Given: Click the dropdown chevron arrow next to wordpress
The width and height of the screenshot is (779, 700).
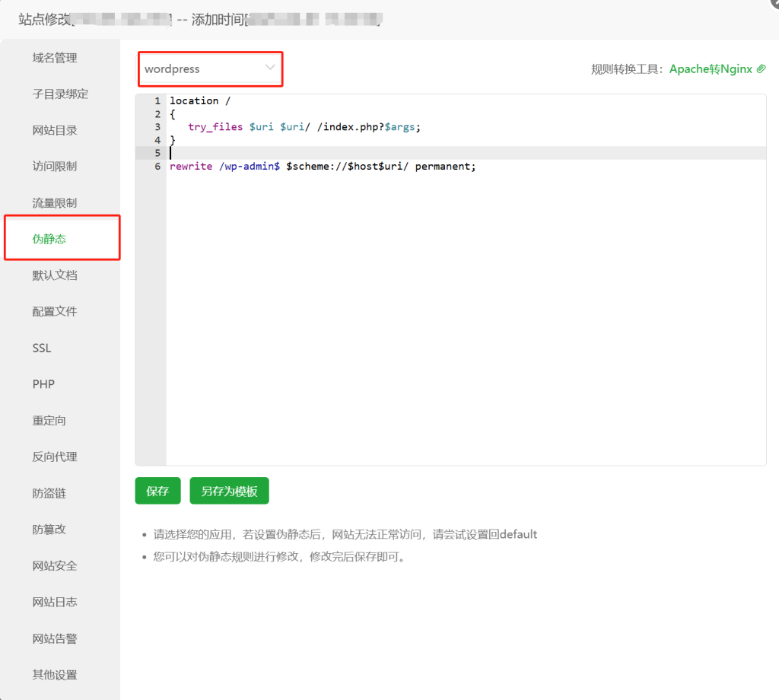Looking at the screenshot, I should (x=270, y=68).
